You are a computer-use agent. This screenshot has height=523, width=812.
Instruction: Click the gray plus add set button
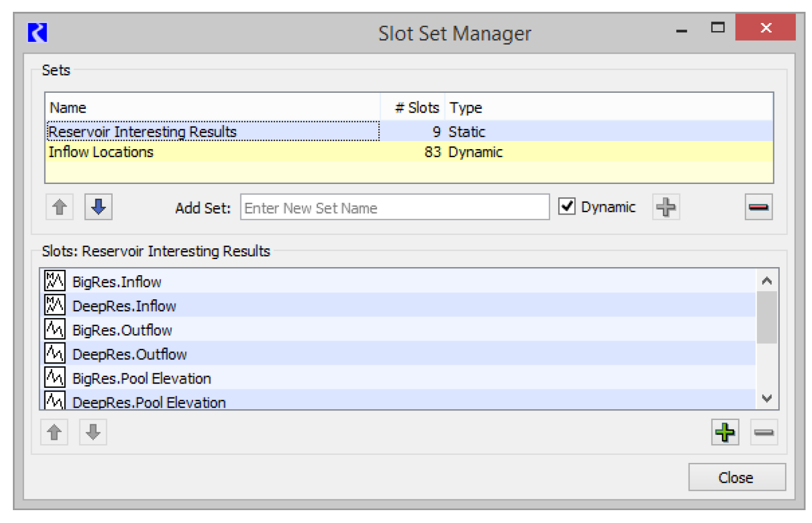pyautogui.click(x=665, y=207)
